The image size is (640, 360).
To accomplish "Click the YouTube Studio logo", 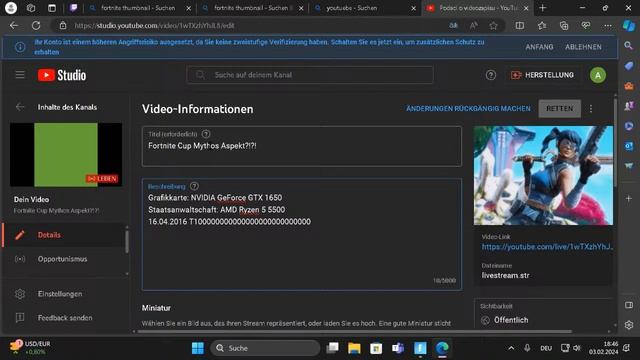I will [x=62, y=75].
